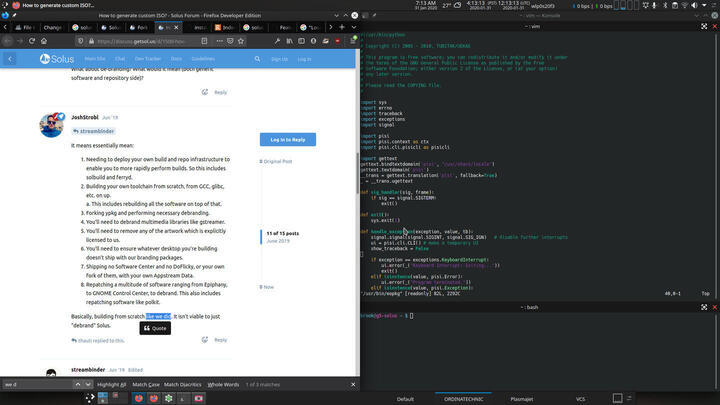Click browser page vertical scrollbar
720x405 pixels.
(x=358, y=173)
